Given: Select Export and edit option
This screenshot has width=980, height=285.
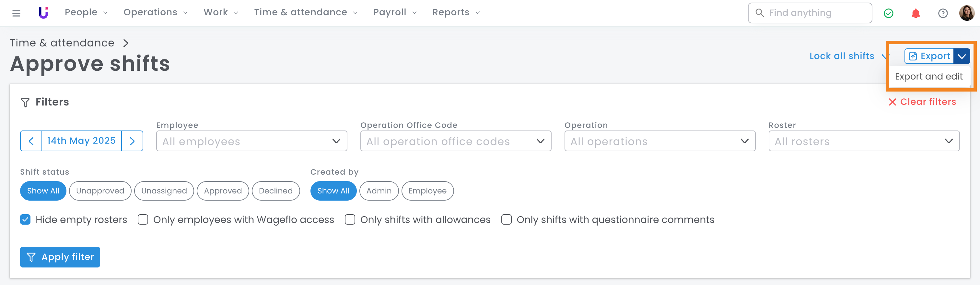Looking at the screenshot, I should [928, 77].
